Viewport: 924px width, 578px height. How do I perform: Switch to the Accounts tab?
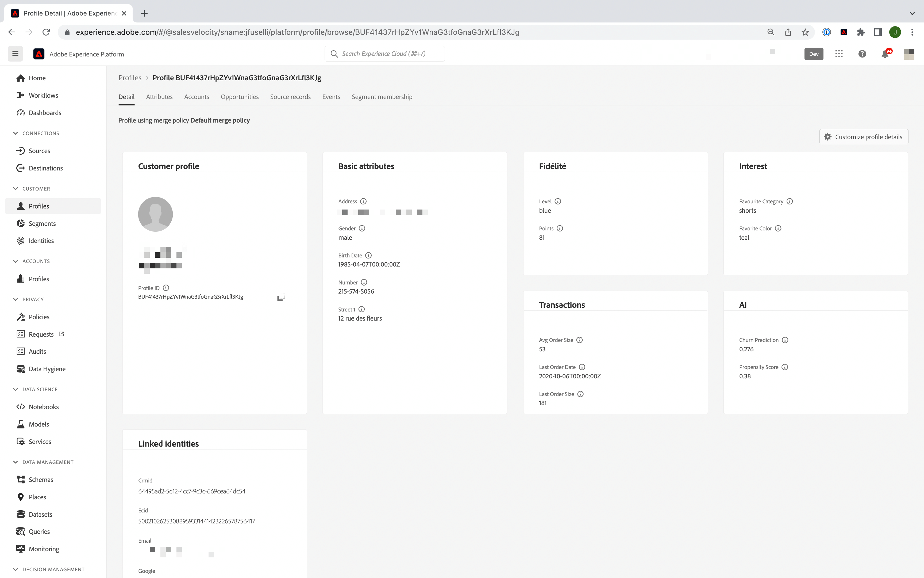(x=197, y=97)
